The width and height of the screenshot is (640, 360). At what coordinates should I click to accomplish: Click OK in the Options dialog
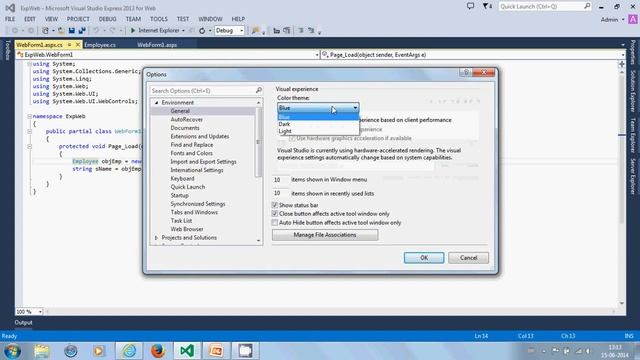click(x=424, y=258)
